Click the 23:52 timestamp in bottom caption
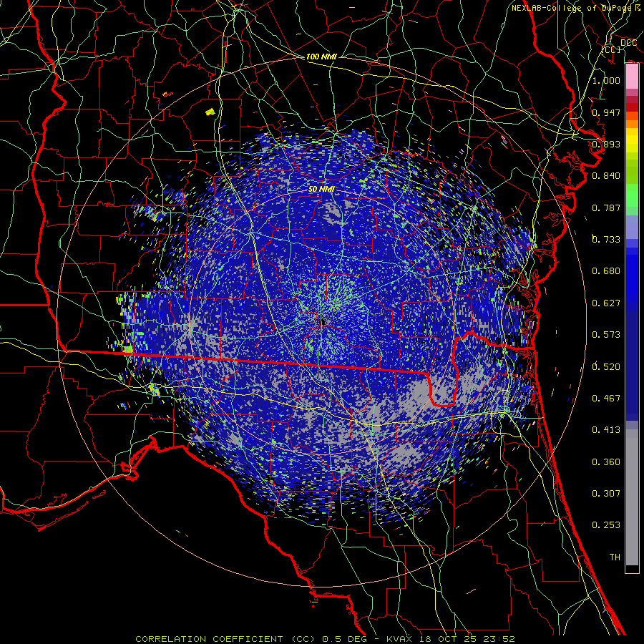Image resolution: width=644 pixels, height=644 pixels. pyautogui.click(x=499, y=639)
